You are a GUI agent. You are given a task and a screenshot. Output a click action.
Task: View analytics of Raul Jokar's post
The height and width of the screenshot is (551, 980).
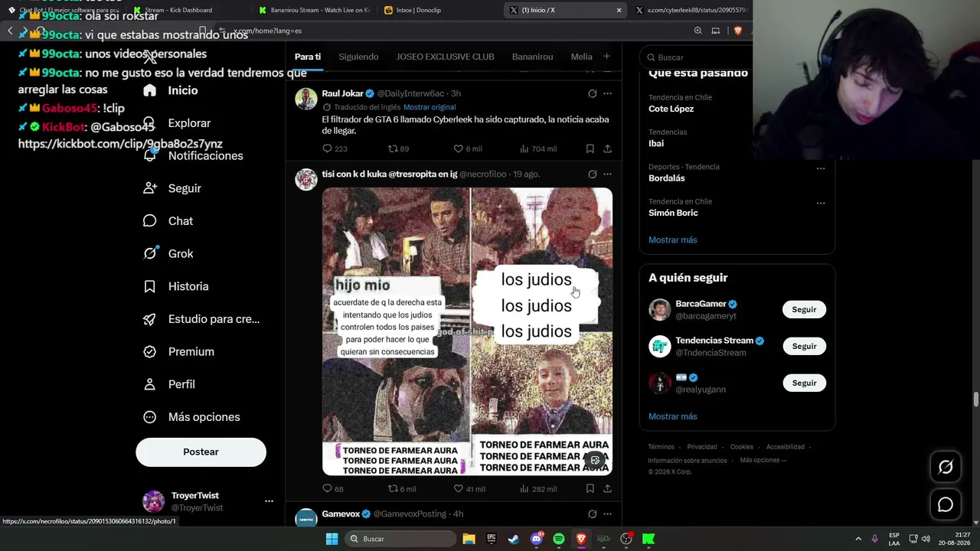click(524, 148)
